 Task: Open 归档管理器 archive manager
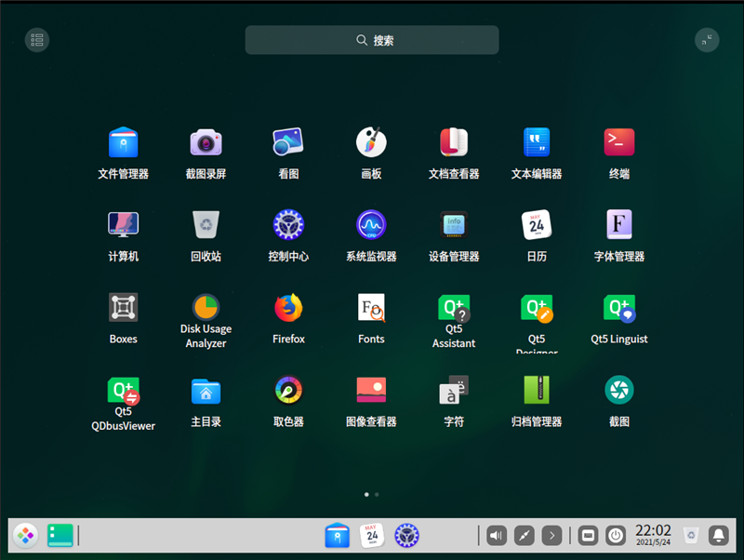click(537, 391)
